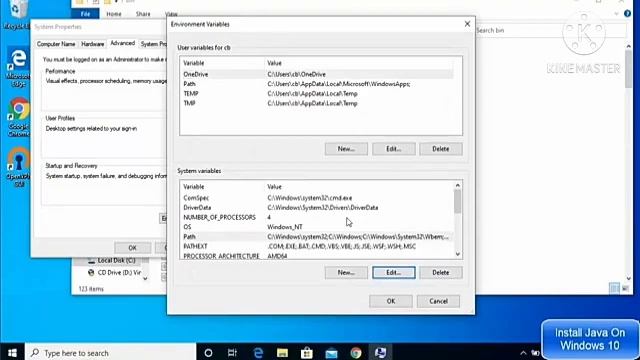The image size is (640, 360).
Task: Open the Windows Start menu
Action: 12,352
